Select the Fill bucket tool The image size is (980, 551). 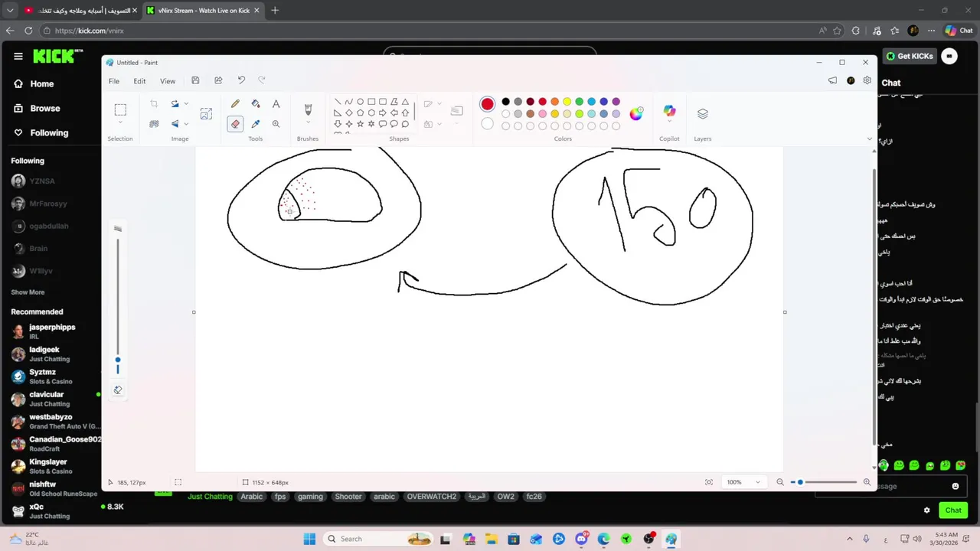256,103
